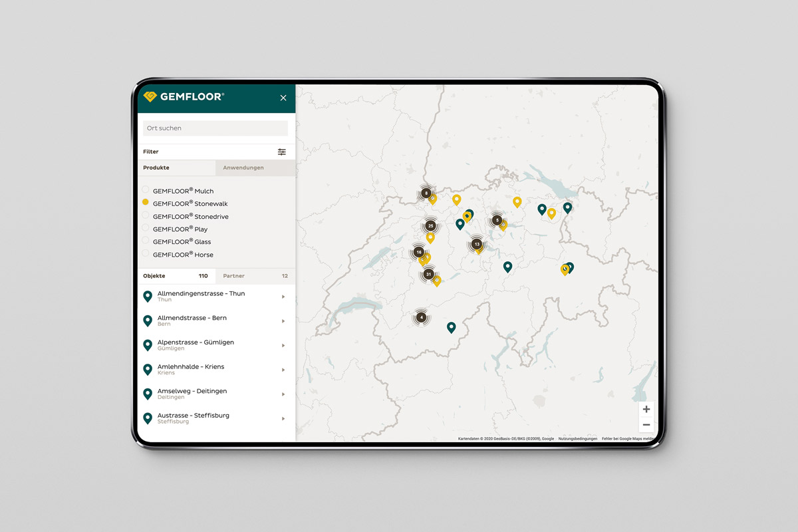Image resolution: width=798 pixels, height=532 pixels.
Task: Open details arrow for Amselweg – Deitingen
Action: (283, 394)
